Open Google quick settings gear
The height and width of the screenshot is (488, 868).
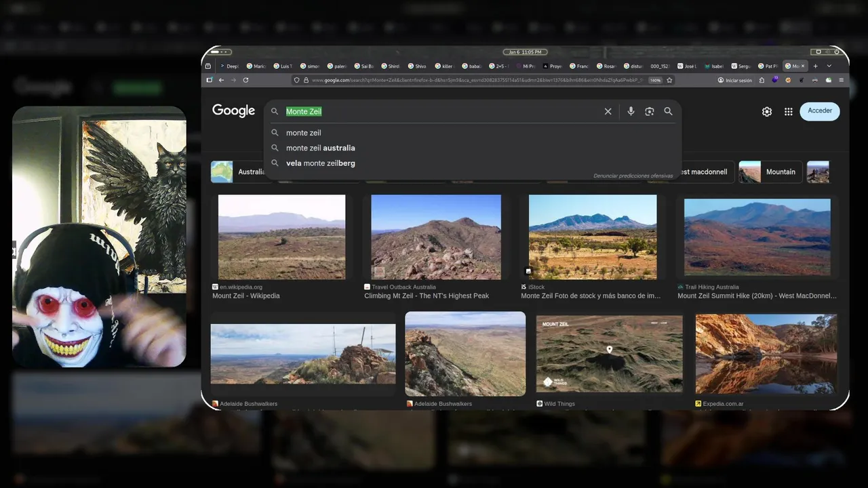767,112
